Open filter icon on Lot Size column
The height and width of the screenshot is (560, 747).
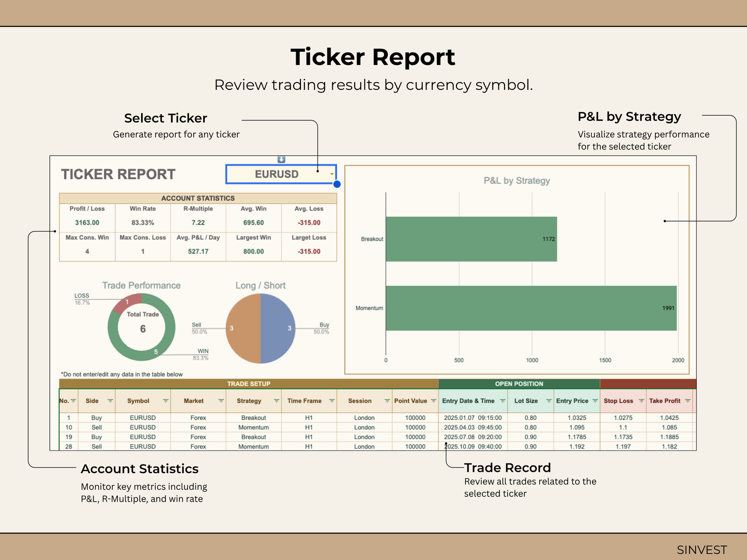(x=549, y=401)
